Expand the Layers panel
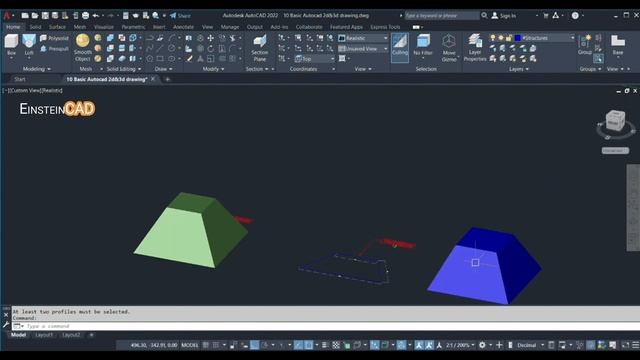This screenshot has height=360, width=640. (x=519, y=69)
